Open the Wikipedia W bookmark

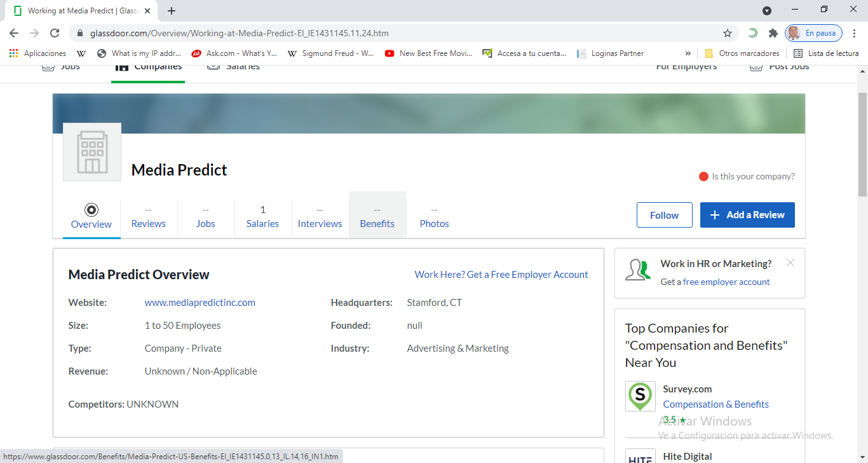pyautogui.click(x=81, y=53)
